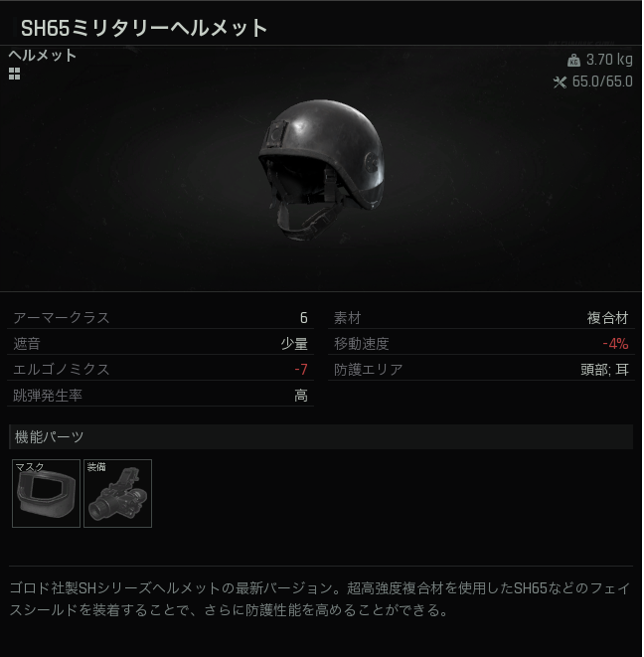
Task: Select the 遮音 stat row
Action: [x=160, y=344]
